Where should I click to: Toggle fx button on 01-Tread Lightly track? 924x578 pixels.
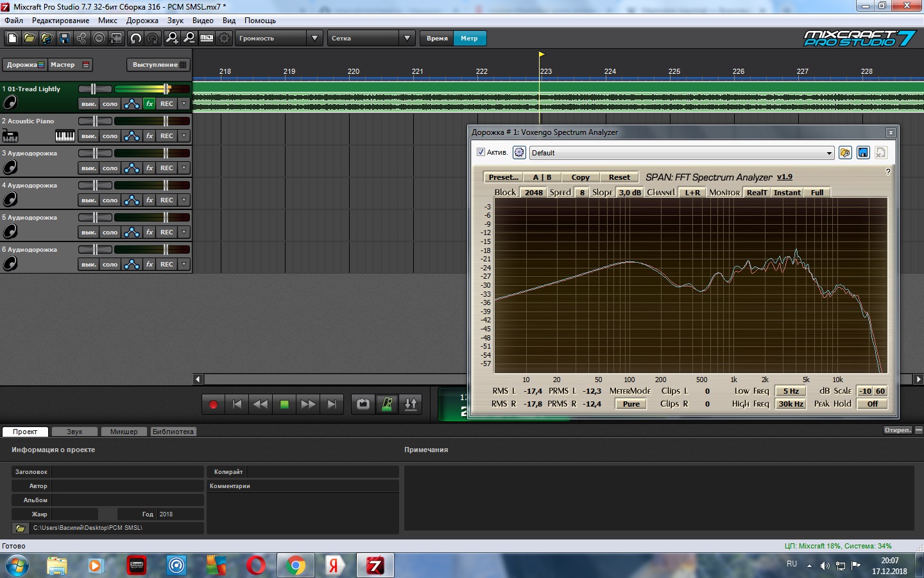pos(150,104)
